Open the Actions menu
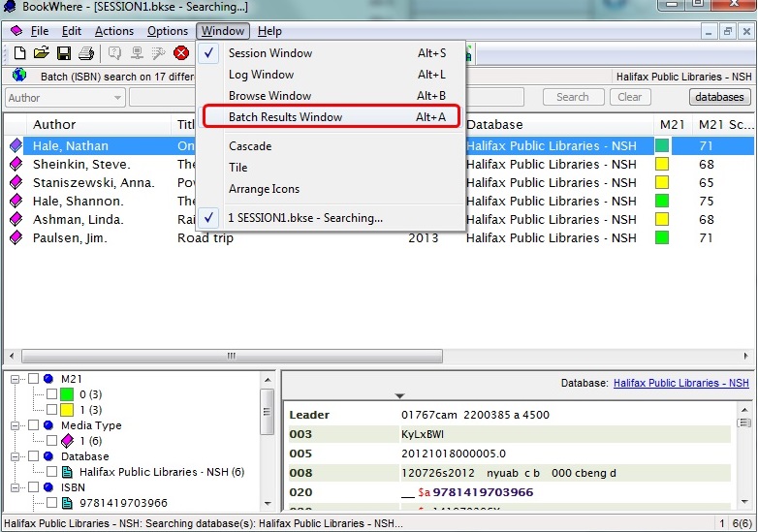758x532 pixels. click(114, 31)
